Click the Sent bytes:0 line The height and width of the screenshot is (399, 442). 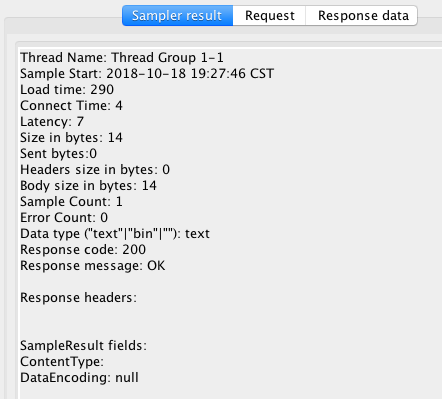click(59, 154)
